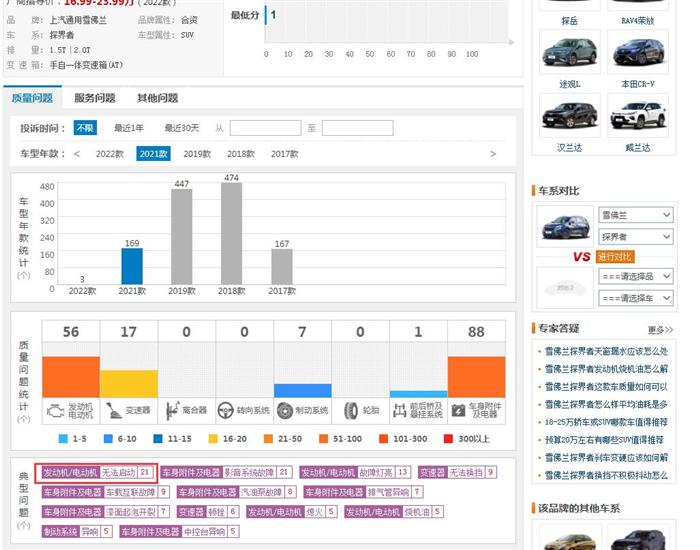Viewport: 700px width, 550px height.
Task: Click the 变速器 顿挫 6 tag
Action: [x=208, y=512]
